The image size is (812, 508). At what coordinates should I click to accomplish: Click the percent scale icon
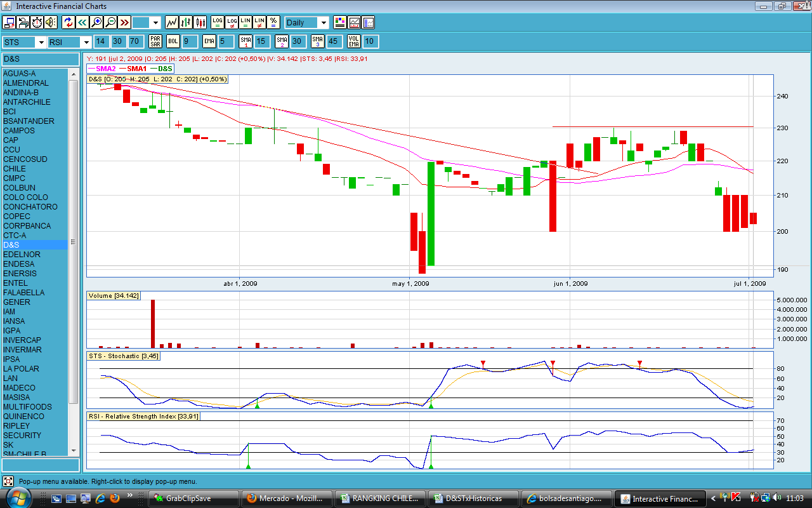click(x=273, y=23)
